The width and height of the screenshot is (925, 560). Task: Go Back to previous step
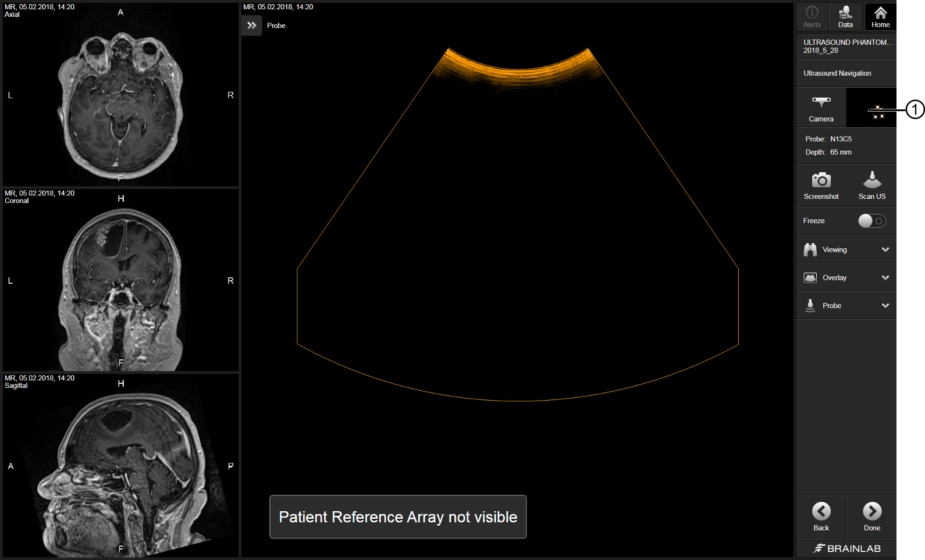[x=821, y=516]
